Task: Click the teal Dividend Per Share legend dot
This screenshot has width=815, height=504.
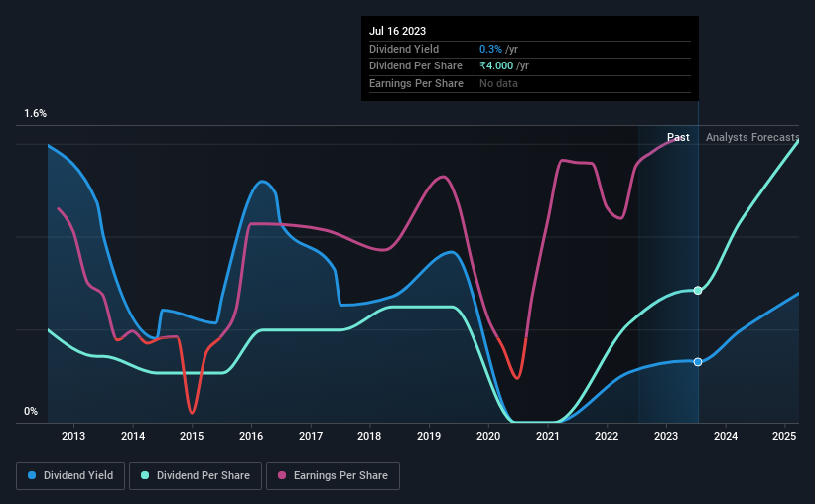Action: click(145, 475)
